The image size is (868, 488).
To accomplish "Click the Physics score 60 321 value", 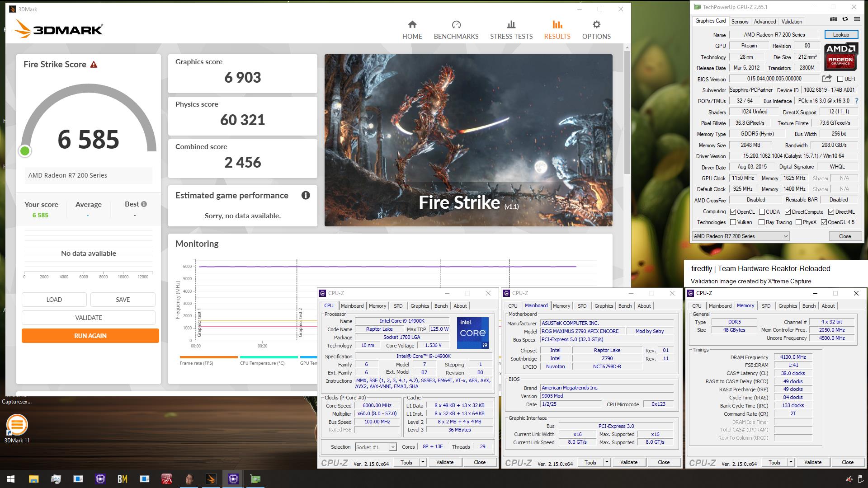I will [x=243, y=120].
